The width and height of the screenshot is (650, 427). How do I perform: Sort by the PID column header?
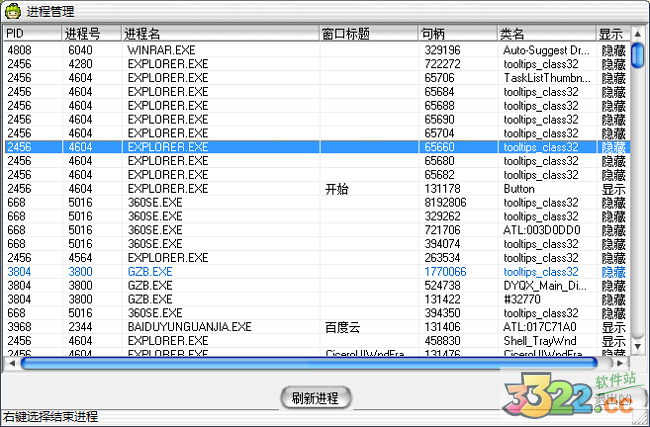click(x=33, y=34)
